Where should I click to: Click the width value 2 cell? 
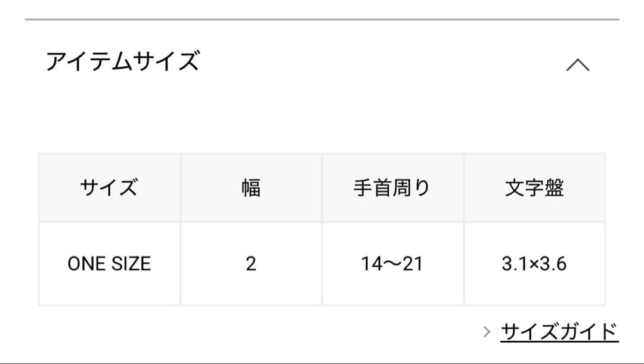coord(251,264)
